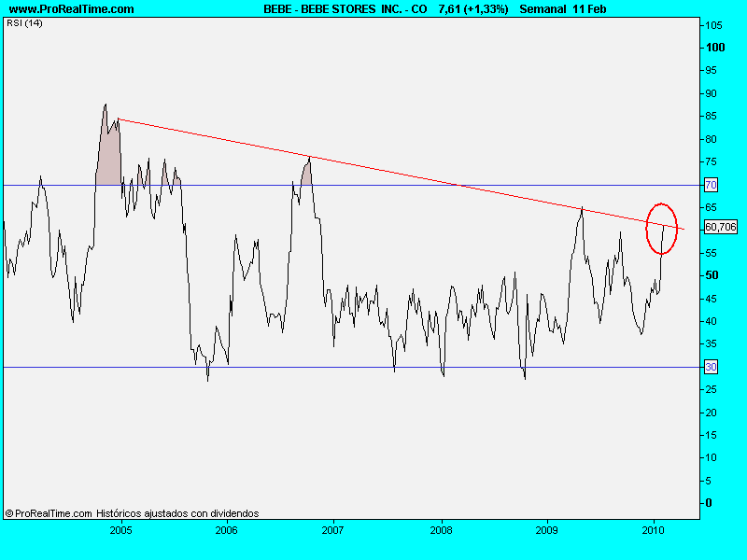Click the 85 value on the RSI scale

(711, 116)
